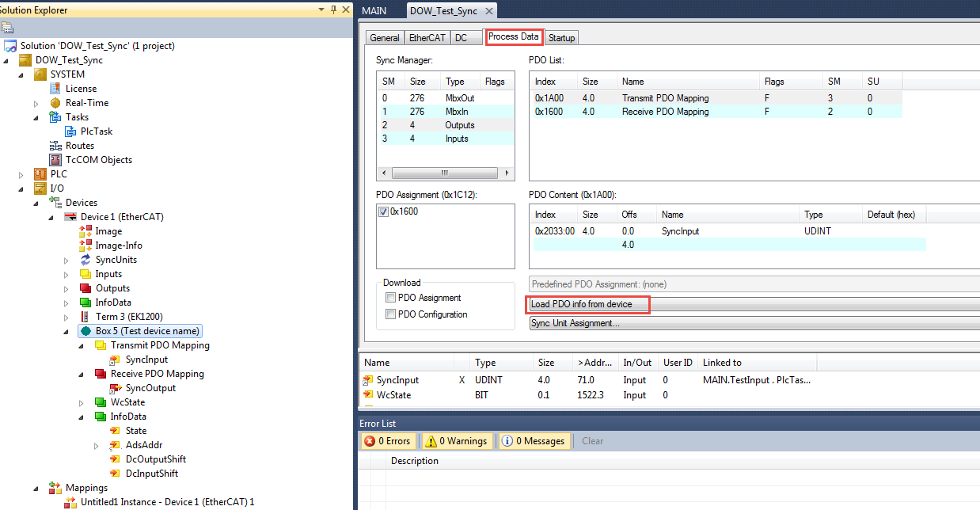980x510 pixels.
Task: Select the PlcTask icon
Action: 70,131
